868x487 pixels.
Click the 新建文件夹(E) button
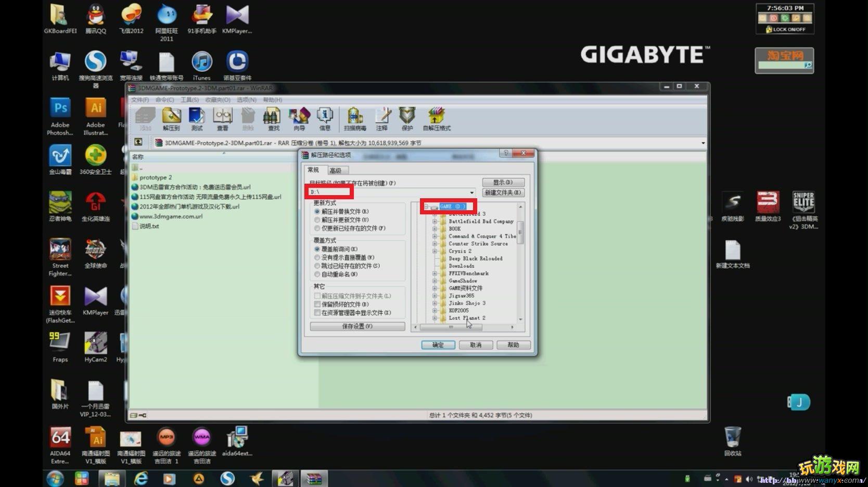503,193
